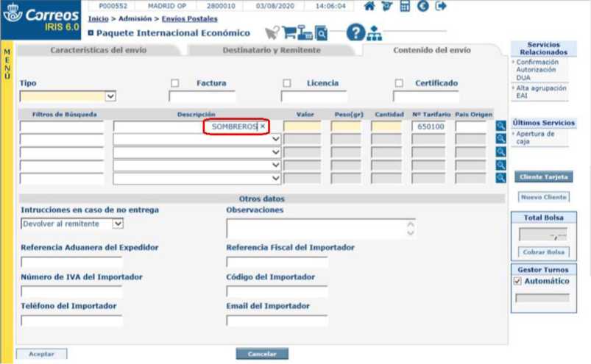Click the cash register icon

coord(305,32)
